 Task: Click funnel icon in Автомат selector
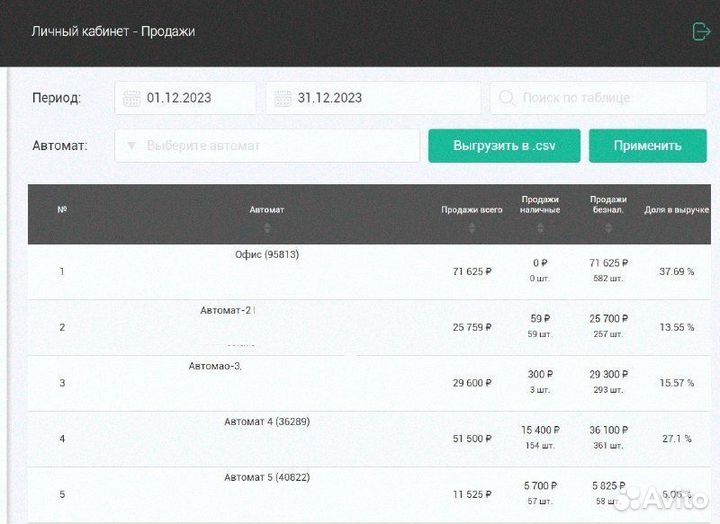[x=131, y=146]
